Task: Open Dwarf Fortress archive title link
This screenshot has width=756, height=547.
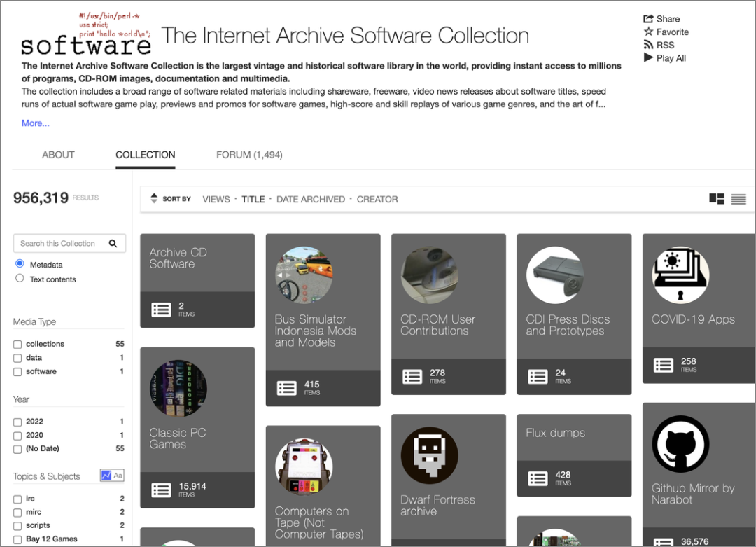Action: click(x=437, y=506)
